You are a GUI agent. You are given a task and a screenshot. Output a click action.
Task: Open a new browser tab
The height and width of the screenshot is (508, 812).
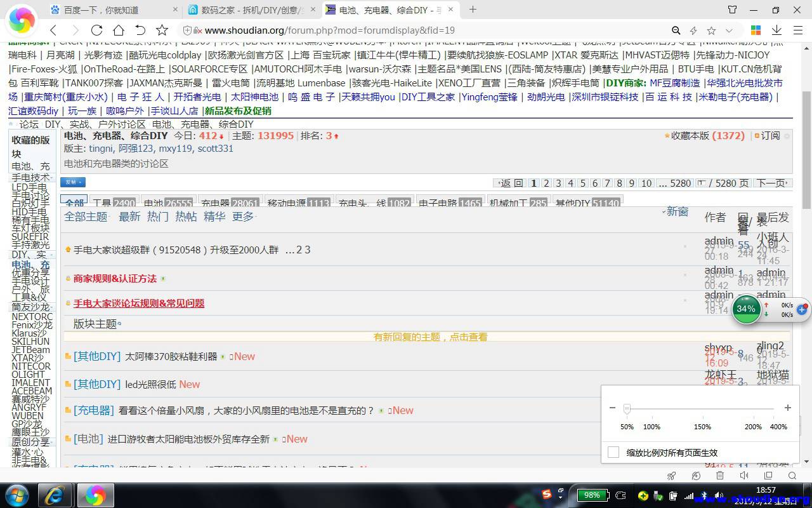click(x=473, y=10)
